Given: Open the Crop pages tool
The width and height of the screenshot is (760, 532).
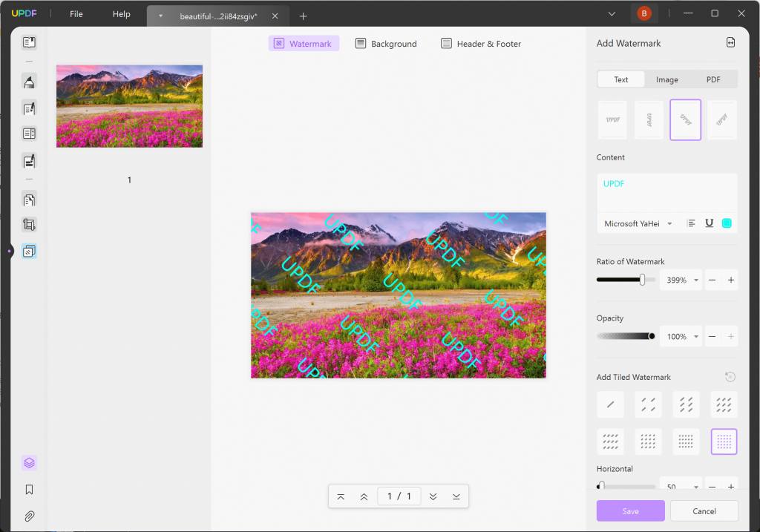Looking at the screenshot, I should tap(29, 224).
